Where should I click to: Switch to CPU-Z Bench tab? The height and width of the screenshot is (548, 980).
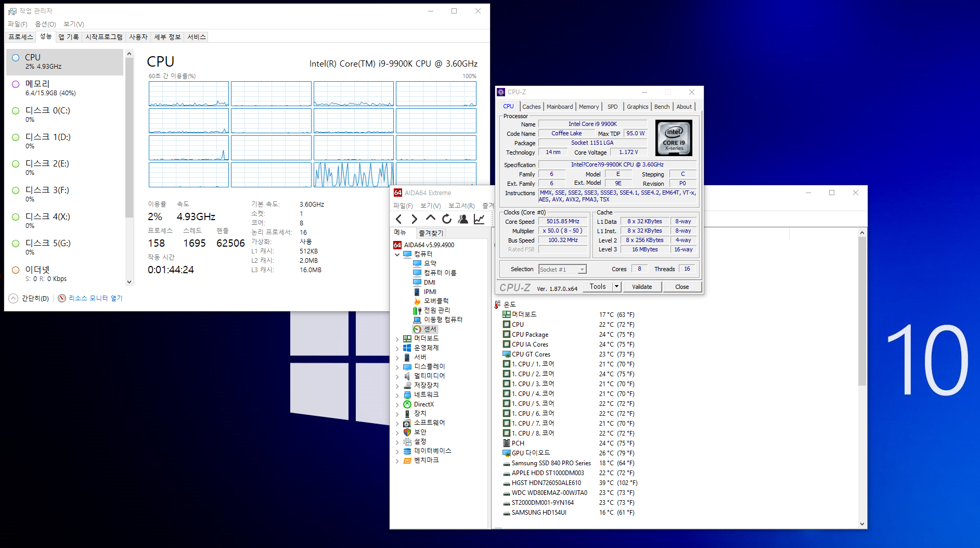(662, 107)
